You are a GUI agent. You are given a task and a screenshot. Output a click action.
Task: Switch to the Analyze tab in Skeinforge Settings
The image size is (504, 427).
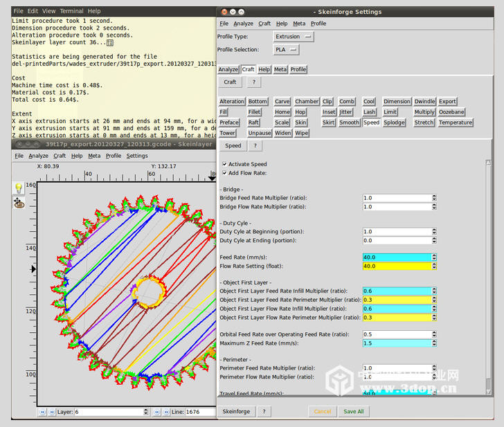228,69
